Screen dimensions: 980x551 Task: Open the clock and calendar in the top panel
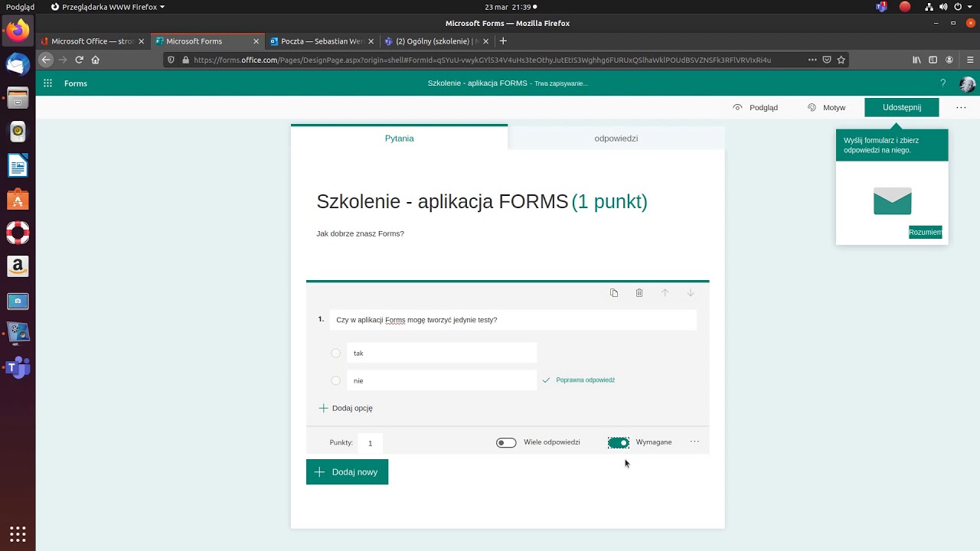[x=508, y=7]
